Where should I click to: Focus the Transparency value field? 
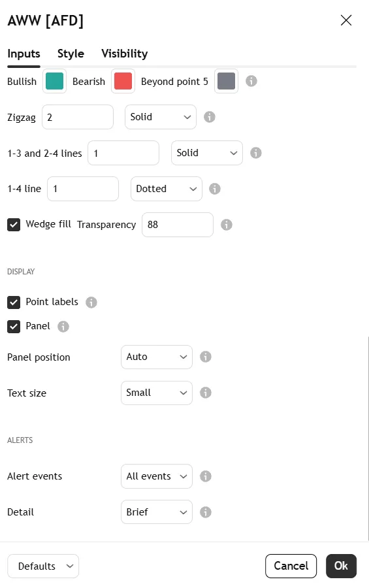tap(178, 225)
